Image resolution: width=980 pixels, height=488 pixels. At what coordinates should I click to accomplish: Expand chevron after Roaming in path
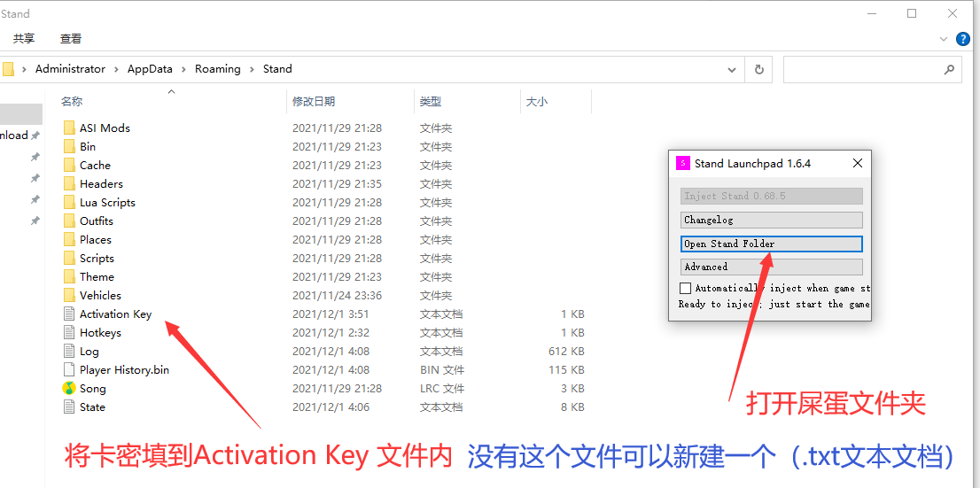252,69
